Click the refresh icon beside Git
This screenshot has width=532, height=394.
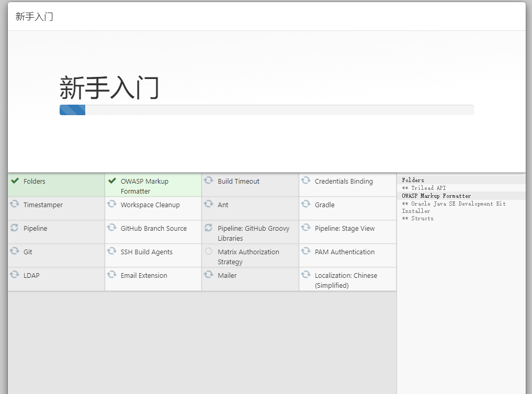point(15,251)
